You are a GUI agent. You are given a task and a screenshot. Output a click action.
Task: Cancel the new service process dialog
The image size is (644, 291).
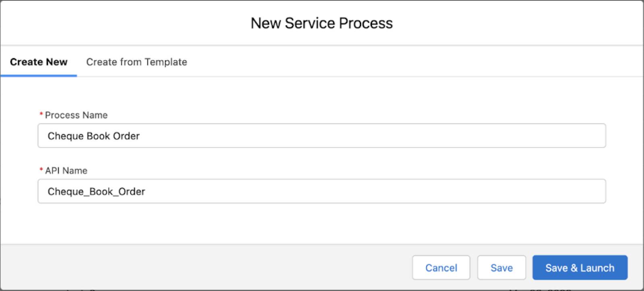click(x=441, y=267)
